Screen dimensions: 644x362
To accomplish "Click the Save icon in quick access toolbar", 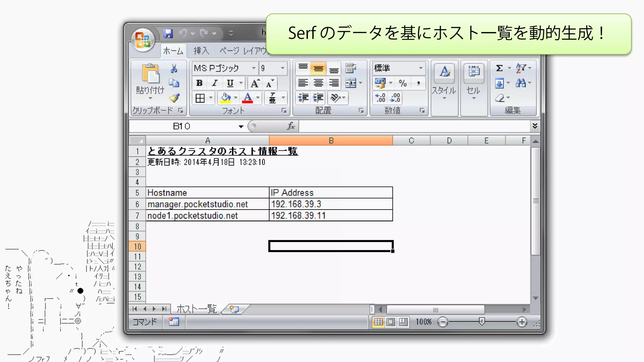I will [168, 33].
